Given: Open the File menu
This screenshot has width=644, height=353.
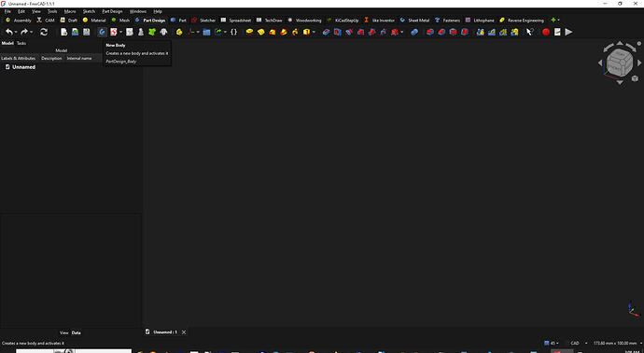Looking at the screenshot, I should tap(7, 11).
